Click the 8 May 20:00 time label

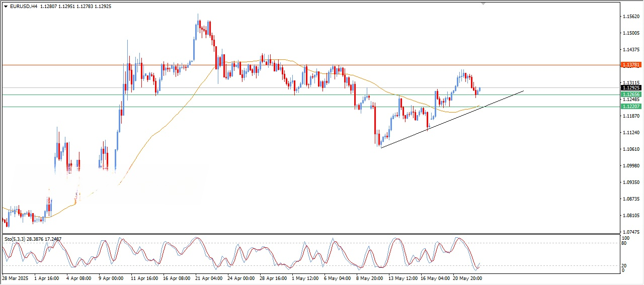pos(369,278)
